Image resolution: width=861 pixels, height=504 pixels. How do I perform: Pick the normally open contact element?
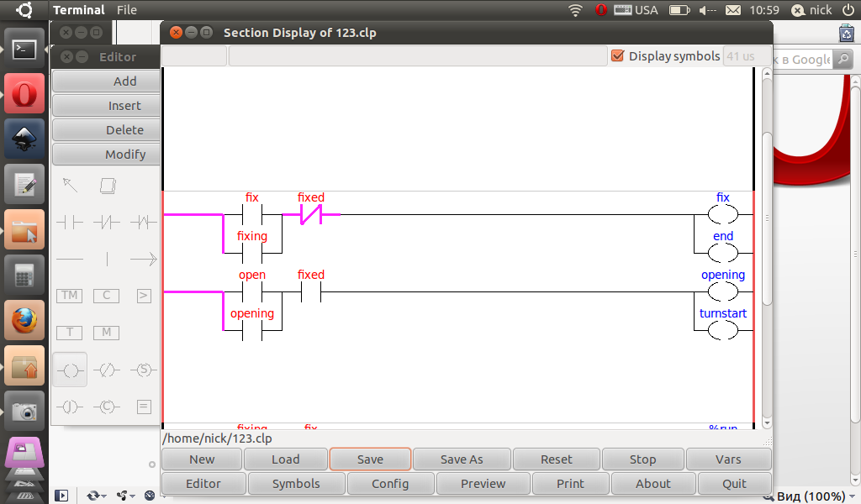click(x=70, y=222)
